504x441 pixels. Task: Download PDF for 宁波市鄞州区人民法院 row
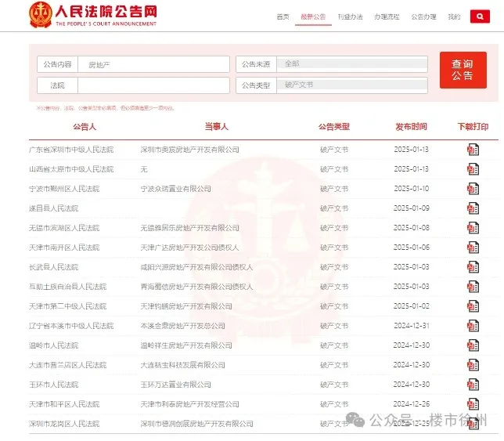coord(473,189)
